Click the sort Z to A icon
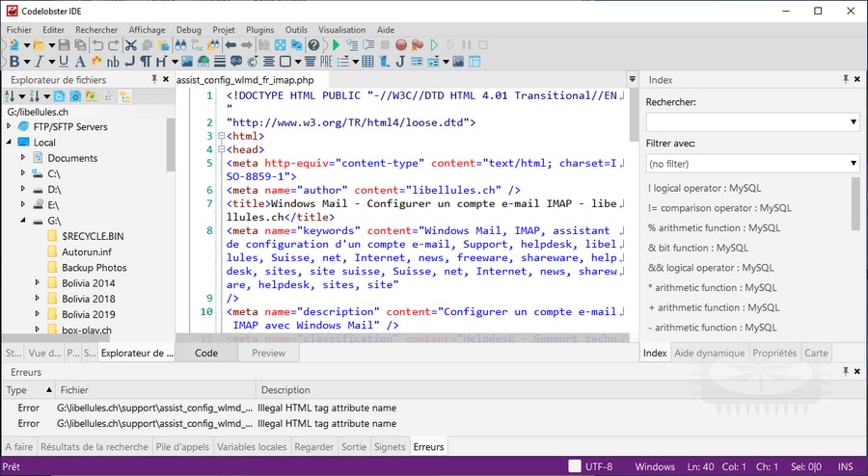This screenshot has width=868, height=476. [x=35, y=96]
